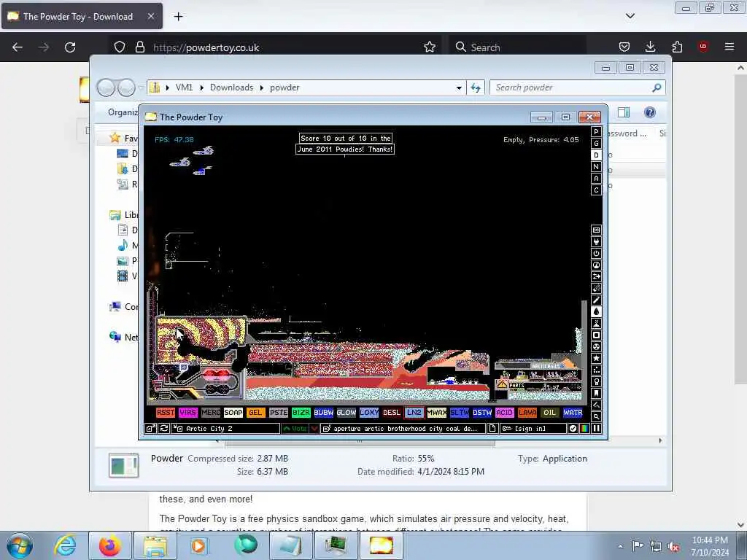Screen dimensions: 747x560
Task: Select Favorites in Explorer navigation pane
Action: (x=123, y=138)
